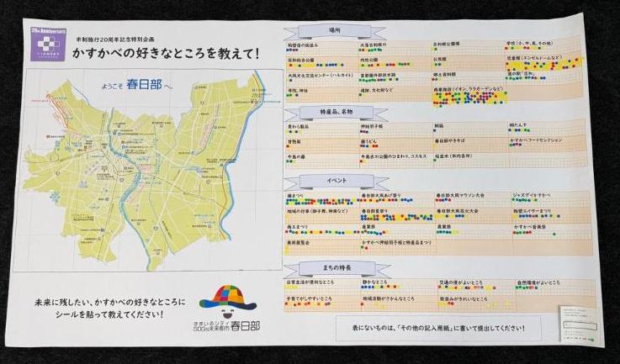Click the 'かすかべフードセレクション' label
Screen dimensions: 620x364
click(x=535, y=140)
